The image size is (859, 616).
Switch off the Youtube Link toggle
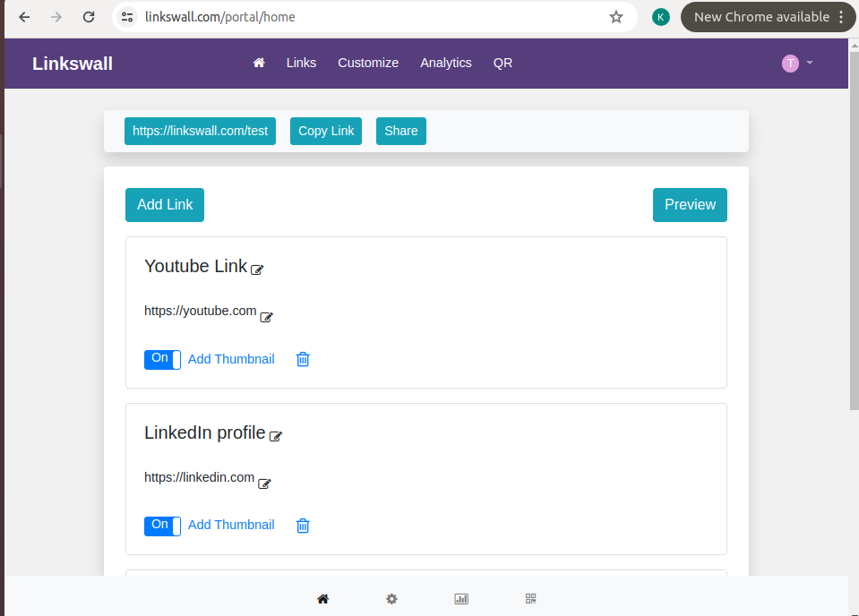pyautogui.click(x=162, y=360)
